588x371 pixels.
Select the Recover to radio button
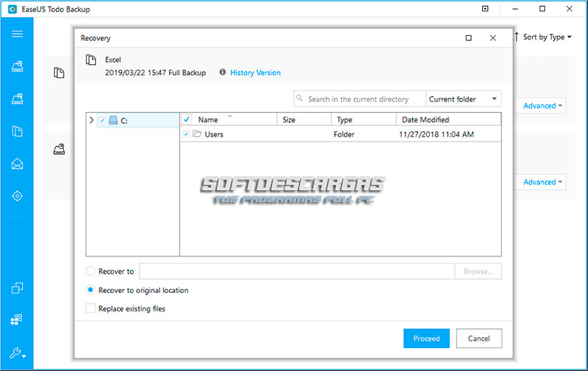[x=91, y=271]
